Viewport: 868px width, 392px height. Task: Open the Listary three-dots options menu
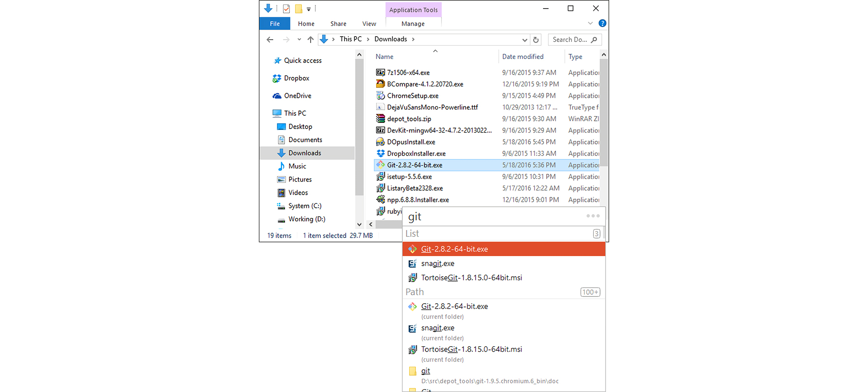pyautogui.click(x=593, y=216)
